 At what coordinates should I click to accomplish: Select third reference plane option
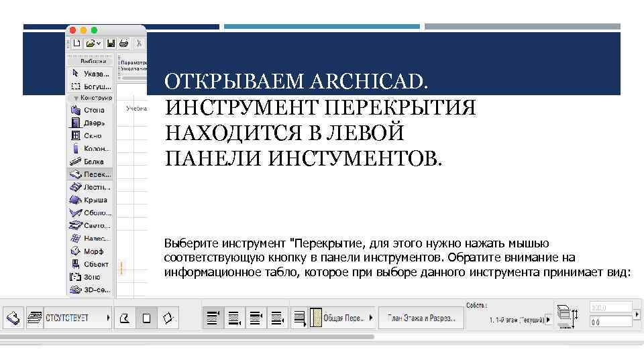pyautogui.click(x=256, y=318)
